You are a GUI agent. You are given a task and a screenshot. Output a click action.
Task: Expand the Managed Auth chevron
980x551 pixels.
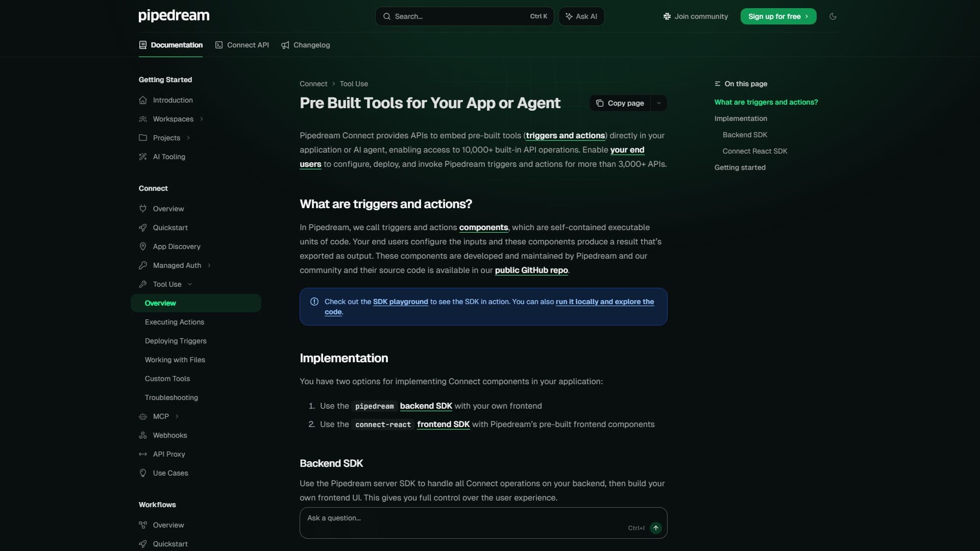click(x=209, y=265)
